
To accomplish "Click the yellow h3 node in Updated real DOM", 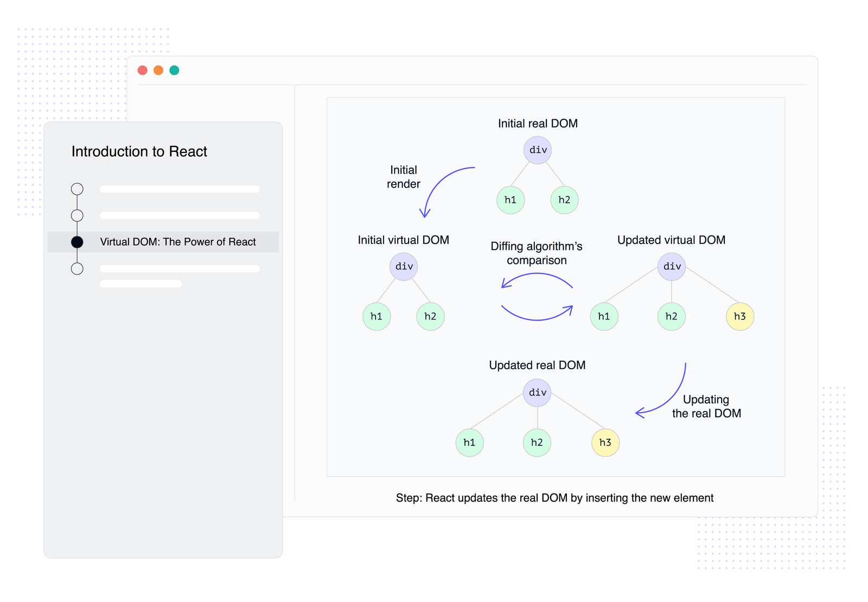I will [x=605, y=443].
